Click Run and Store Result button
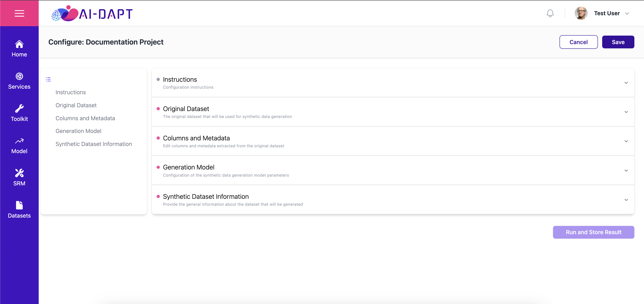This screenshot has width=644, height=304. (x=593, y=232)
